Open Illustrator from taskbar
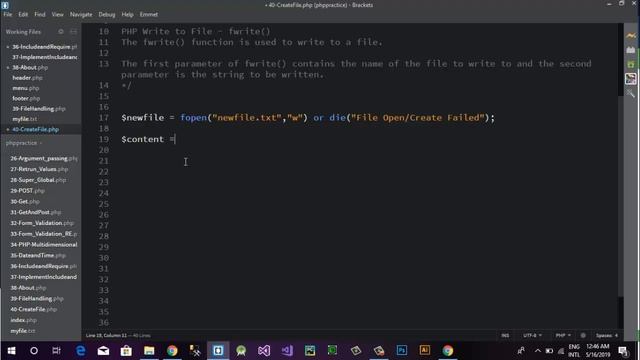This screenshot has height=360, width=640. (x=424, y=351)
